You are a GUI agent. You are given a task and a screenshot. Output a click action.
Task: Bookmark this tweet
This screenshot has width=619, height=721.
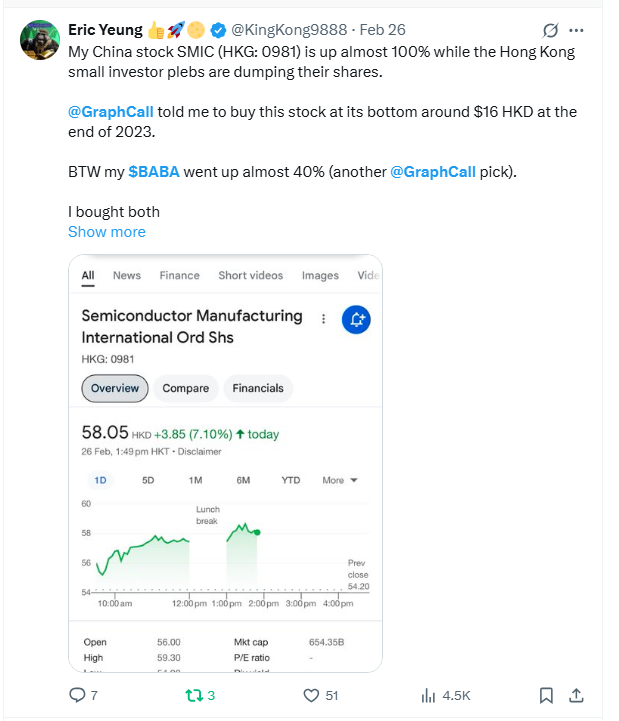[546, 695]
